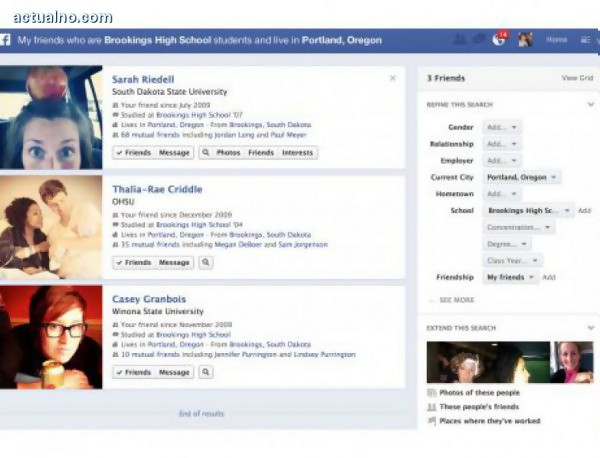Message Casey Granbois
The width and height of the screenshot is (600, 458).
click(174, 372)
